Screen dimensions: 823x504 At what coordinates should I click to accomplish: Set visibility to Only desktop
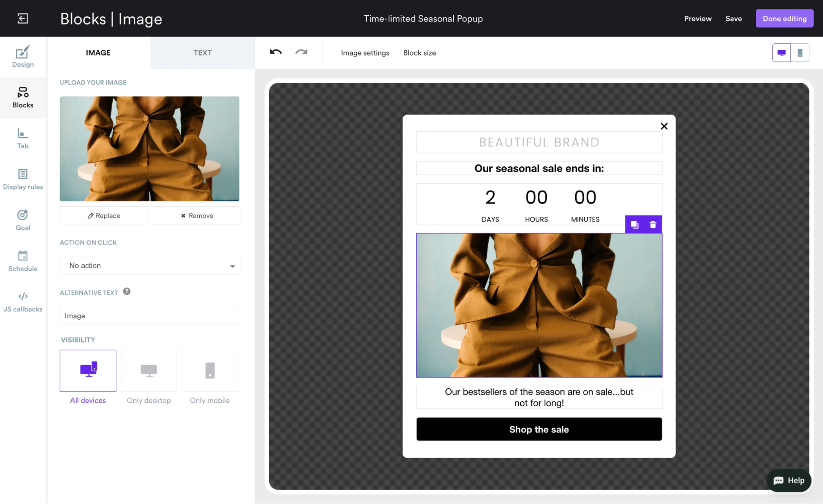[x=149, y=371]
